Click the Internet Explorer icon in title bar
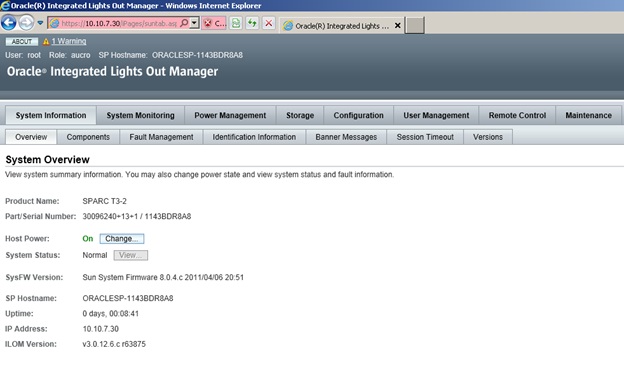Viewport: 624px width, 369px height. (x=5, y=6)
